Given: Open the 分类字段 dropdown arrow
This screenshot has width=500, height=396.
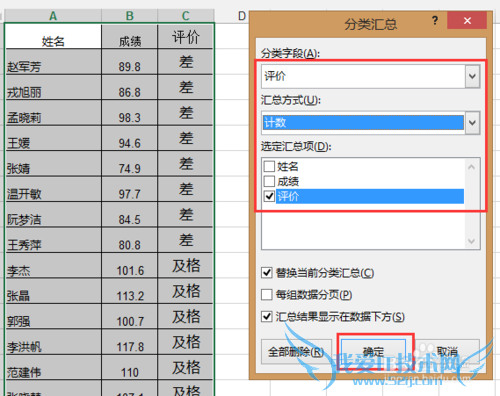Looking at the screenshot, I should point(472,76).
